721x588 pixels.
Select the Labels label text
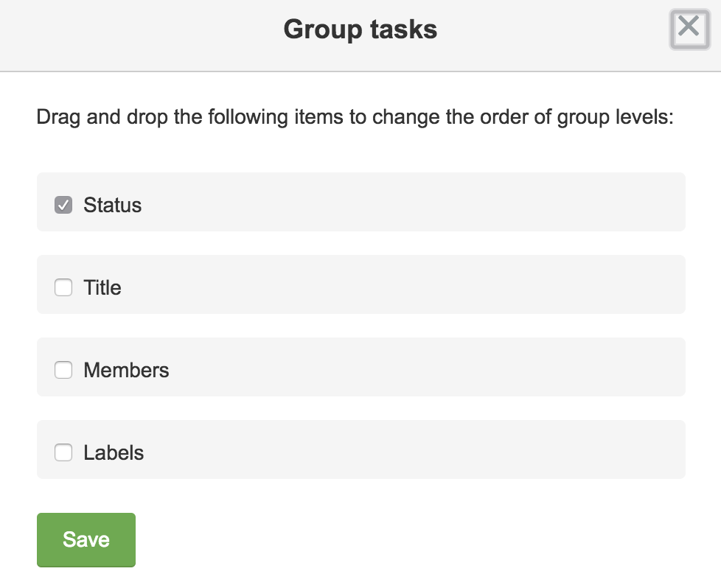click(114, 452)
